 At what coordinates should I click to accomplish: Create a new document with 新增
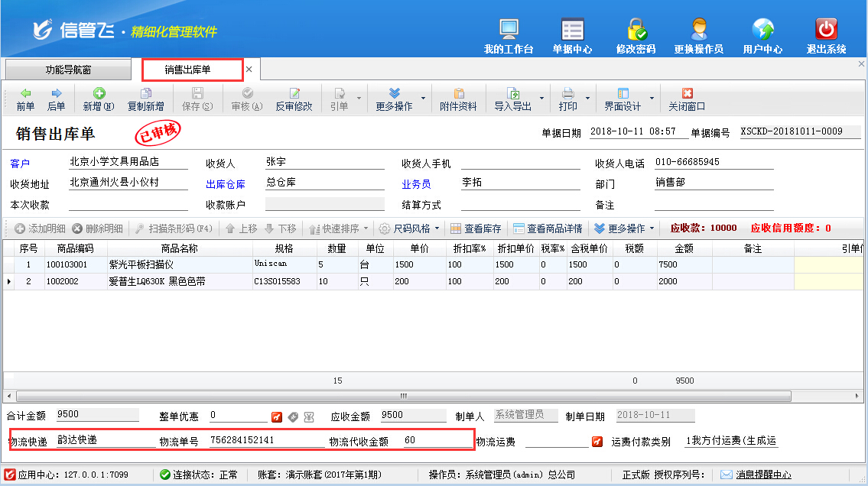tap(98, 99)
